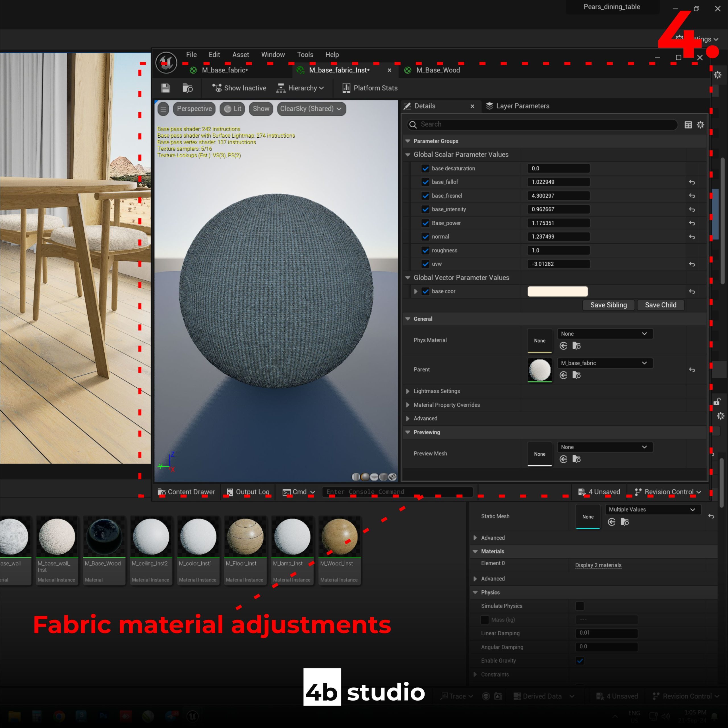
Task: Click the Parent material thumbnail
Action: pos(539,370)
